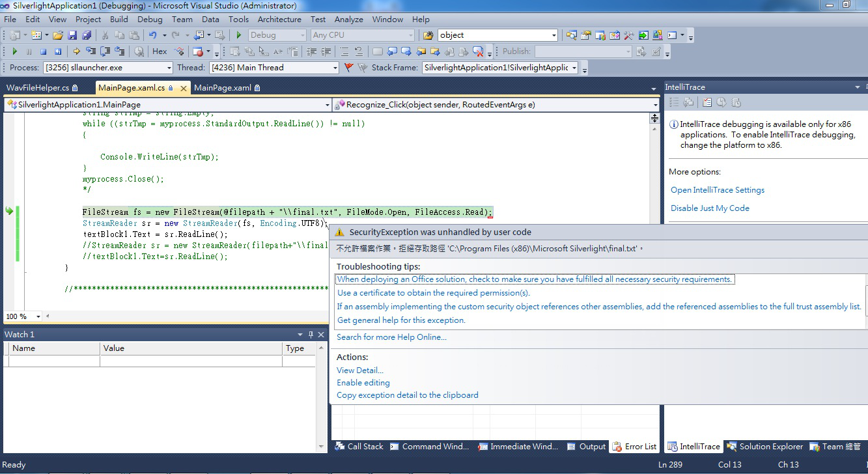Click the Step Into icon

(x=91, y=51)
